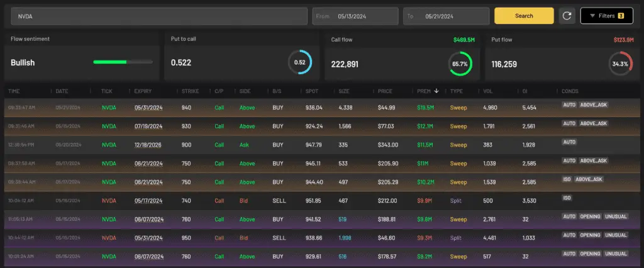
Task: Click the red NVDA ticker in 740 strike row
Action: pos(109,201)
